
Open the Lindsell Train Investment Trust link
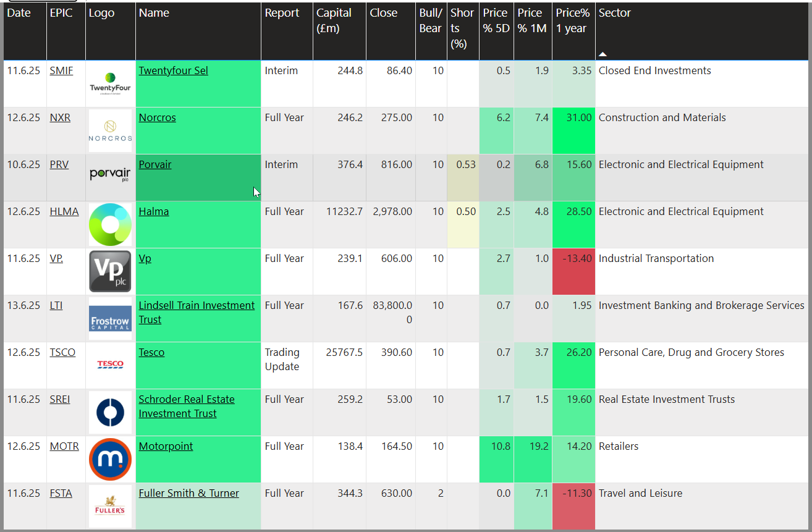point(197,313)
